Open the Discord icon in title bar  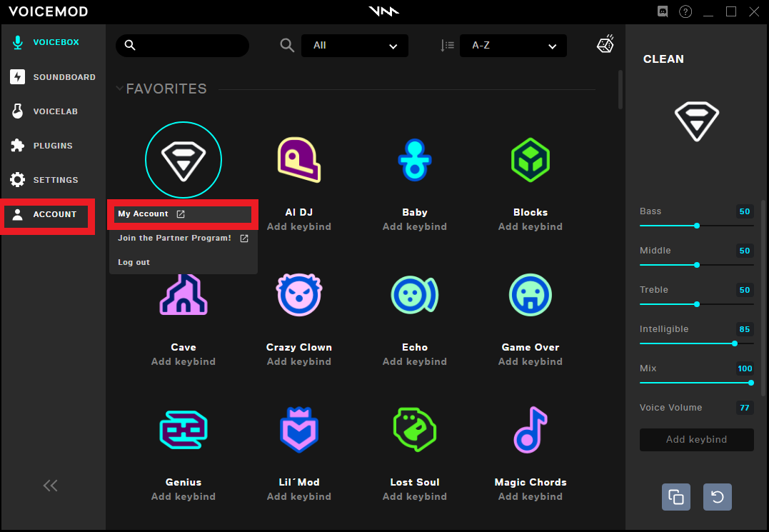click(662, 11)
